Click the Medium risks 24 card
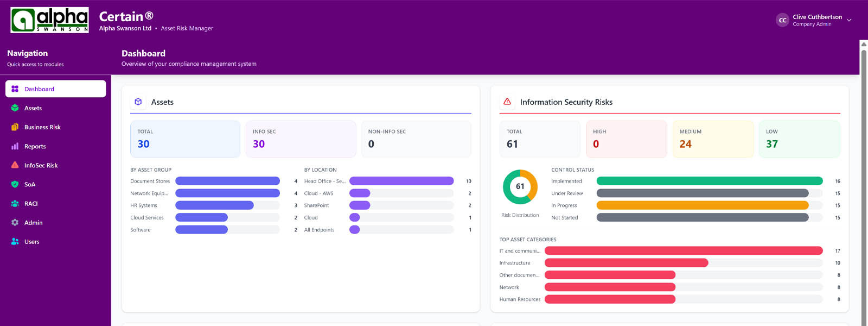 coord(712,139)
